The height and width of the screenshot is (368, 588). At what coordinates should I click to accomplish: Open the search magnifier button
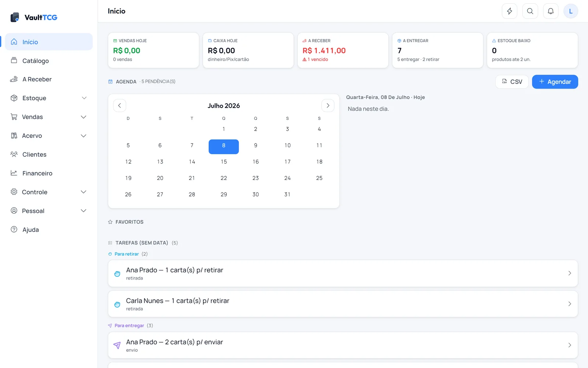click(x=530, y=11)
